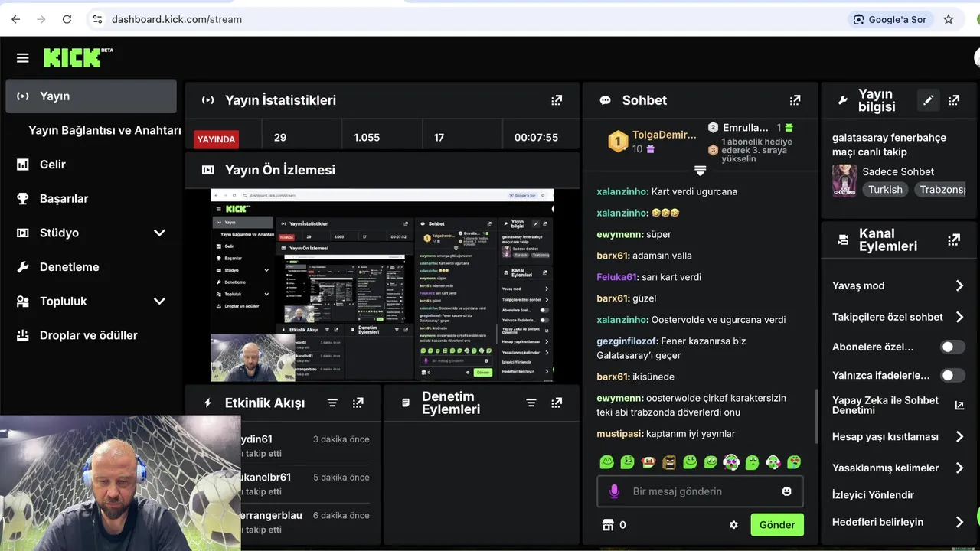
Task: Open Hesap yaşı kısıtlaması options chevron
Action: pyautogui.click(x=959, y=437)
